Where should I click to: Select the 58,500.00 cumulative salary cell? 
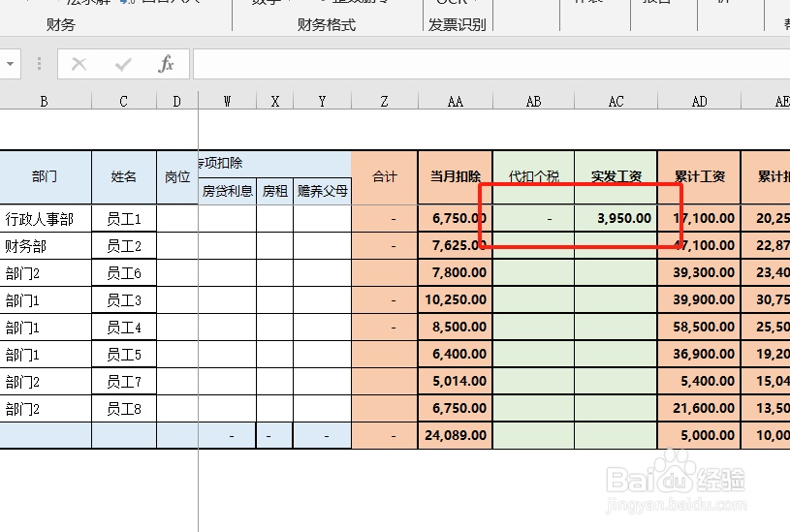[699, 327]
